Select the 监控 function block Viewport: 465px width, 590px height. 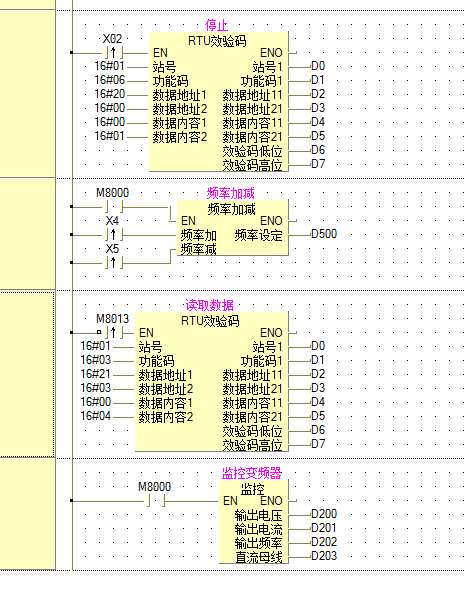[x=254, y=522]
